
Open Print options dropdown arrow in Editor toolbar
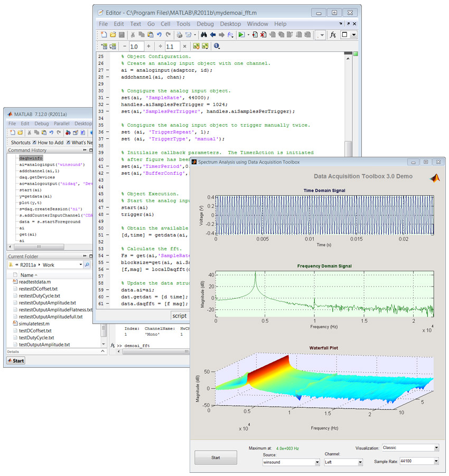195,35
